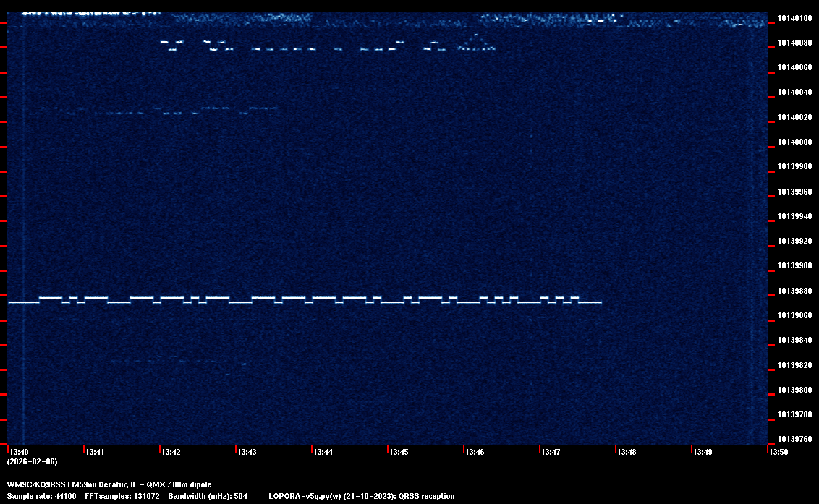Pick the 13:47 time marker

tap(551, 452)
